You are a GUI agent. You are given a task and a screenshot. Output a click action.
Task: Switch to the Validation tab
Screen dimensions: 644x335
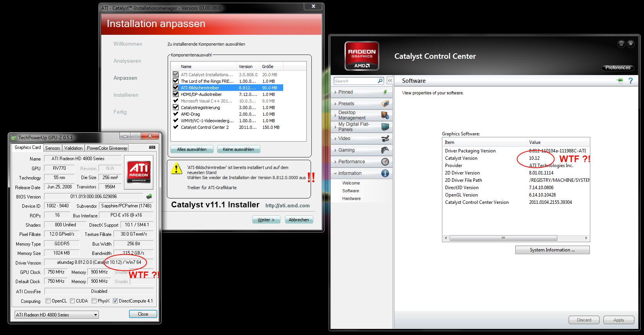(x=73, y=148)
